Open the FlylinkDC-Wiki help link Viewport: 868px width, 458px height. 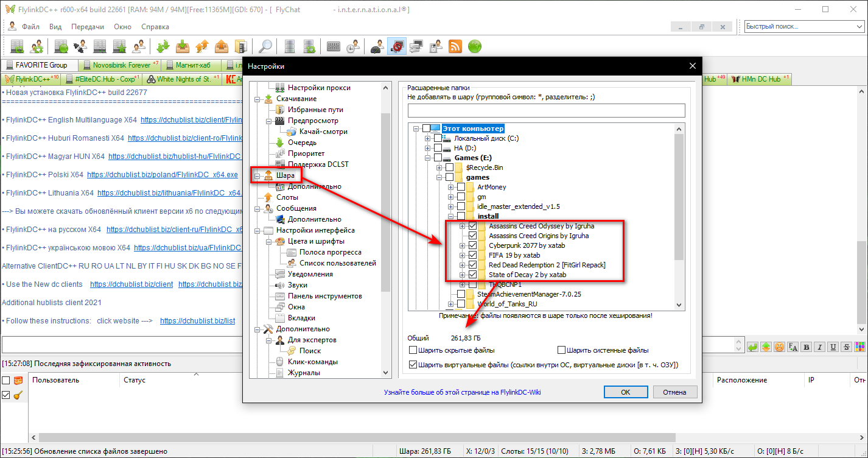[462, 392]
